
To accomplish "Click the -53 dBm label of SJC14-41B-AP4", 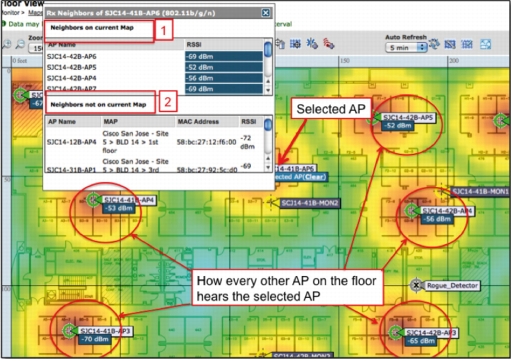I will pyautogui.click(x=119, y=208).
